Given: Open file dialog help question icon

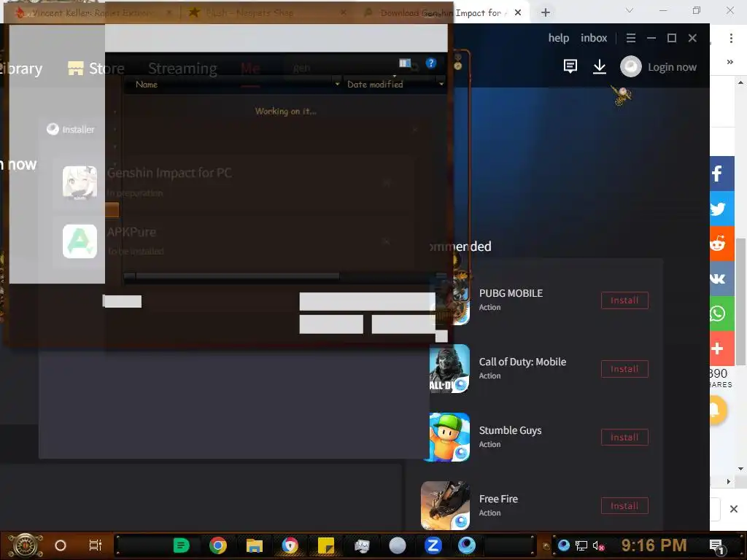Looking at the screenshot, I should click(x=430, y=63).
